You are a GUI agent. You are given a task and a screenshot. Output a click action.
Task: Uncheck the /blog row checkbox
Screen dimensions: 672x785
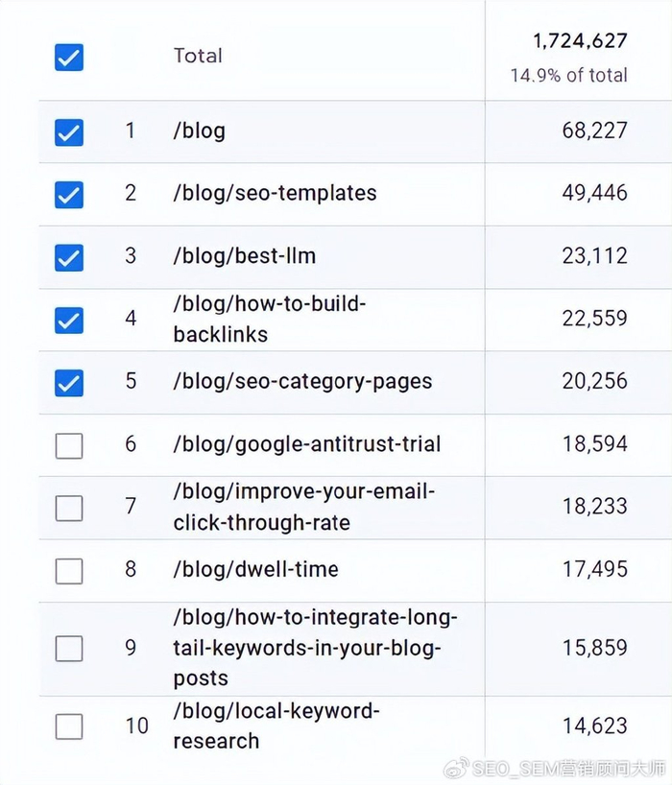tap(69, 131)
